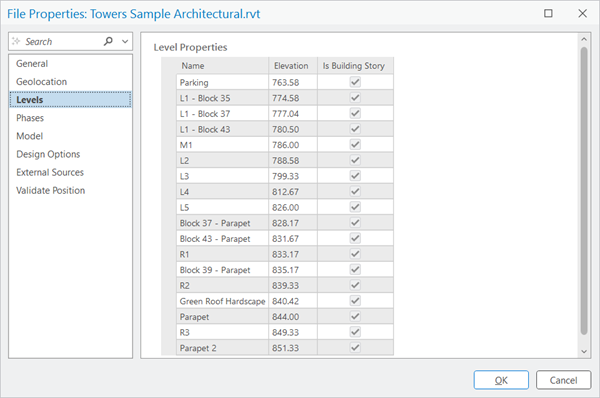Image resolution: width=600 pixels, height=398 pixels.
Task: Select the R3 name cell
Action: click(x=222, y=333)
